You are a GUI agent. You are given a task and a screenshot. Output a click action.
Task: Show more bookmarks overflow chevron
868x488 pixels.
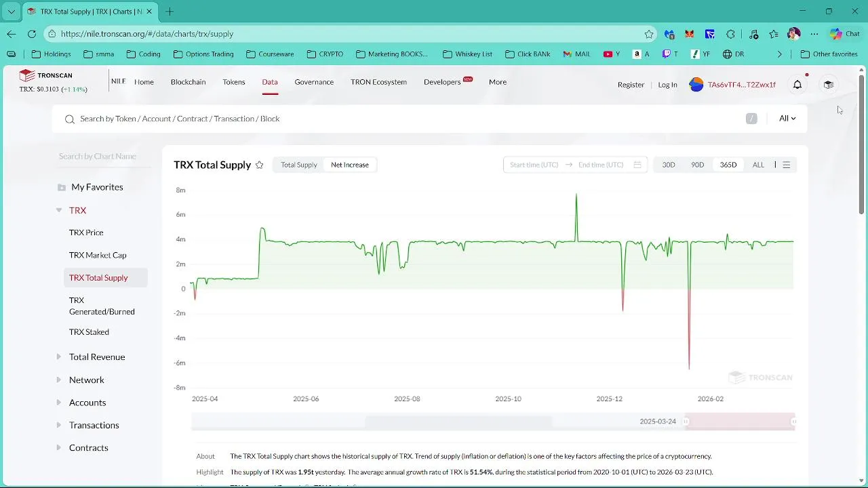click(x=780, y=54)
